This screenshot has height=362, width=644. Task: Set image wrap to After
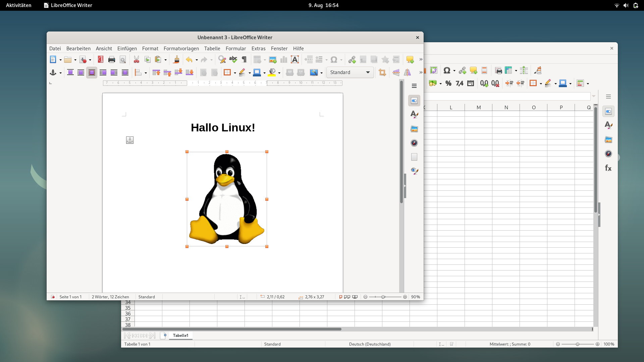point(114,72)
